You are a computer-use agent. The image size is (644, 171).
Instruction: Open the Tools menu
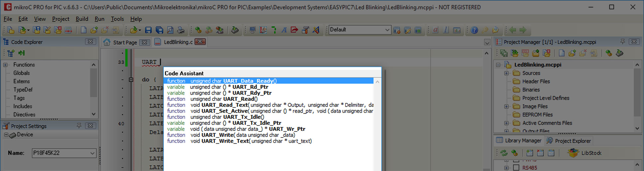(x=117, y=19)
